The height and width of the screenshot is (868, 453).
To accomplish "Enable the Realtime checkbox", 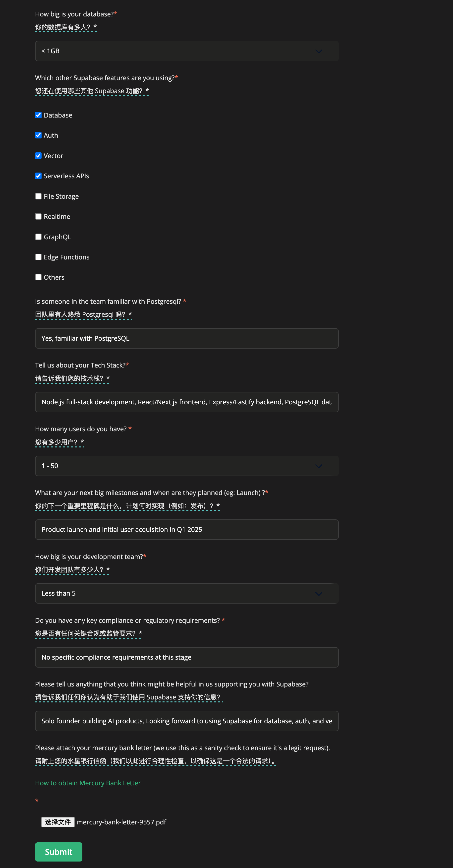I will [38, 216].
